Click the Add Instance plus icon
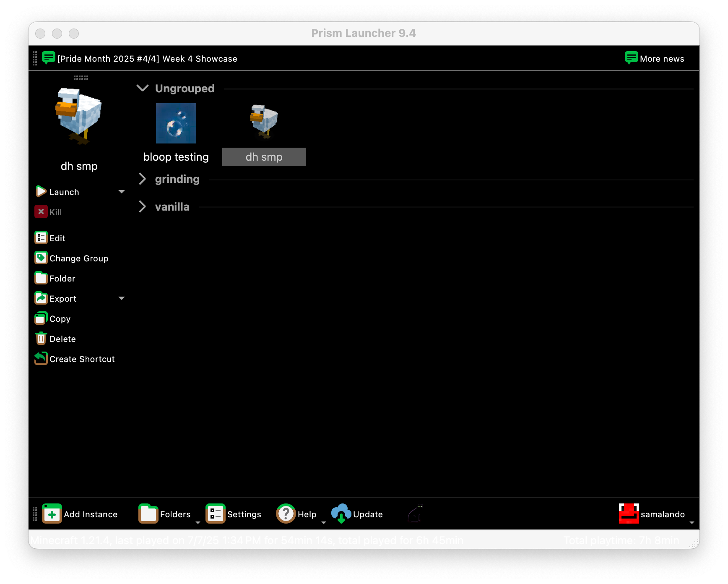This screenshot has height=584, width=728. click(52, 514)
